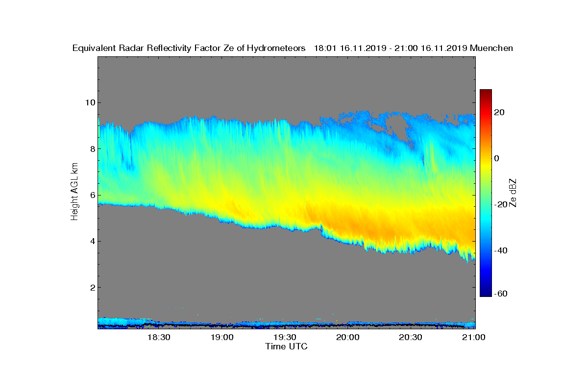Viewport: 588px width, 392px height.
Task: Click the plot title text
Action: pos(293,48)
